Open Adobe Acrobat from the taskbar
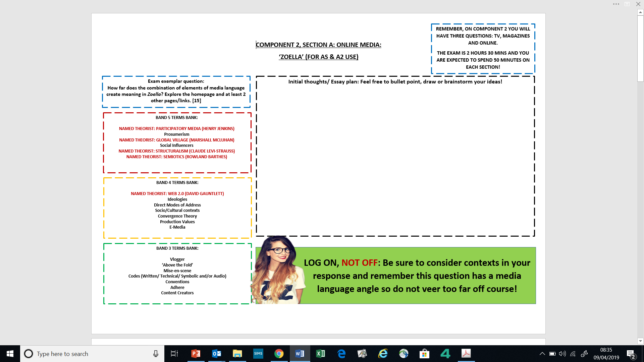644x362 pixels. tap(466, 354)
